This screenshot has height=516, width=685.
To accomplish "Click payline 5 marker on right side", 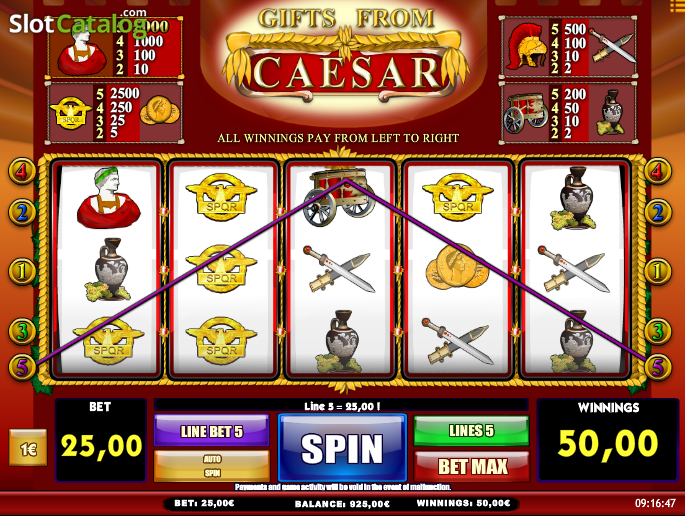I will [x=658, y=366].
